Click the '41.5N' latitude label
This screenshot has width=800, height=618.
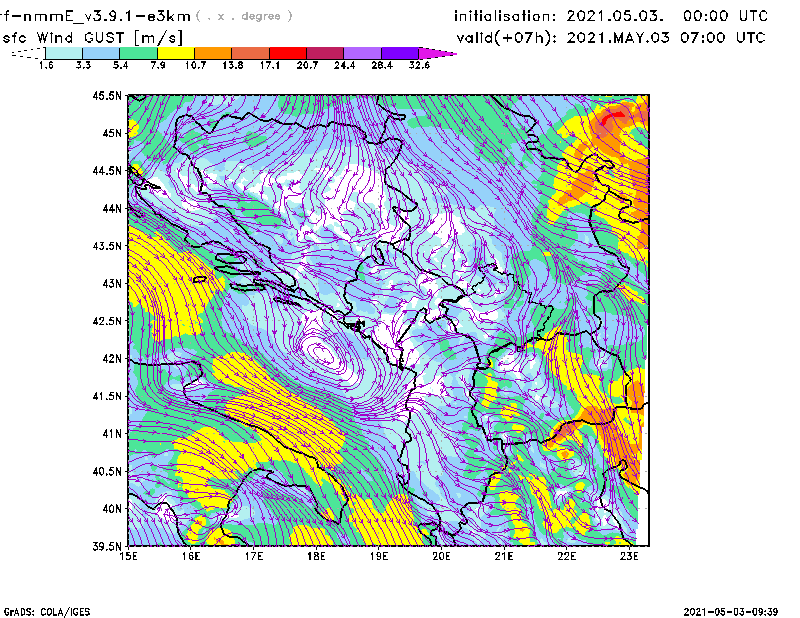[x=107, y=396]
